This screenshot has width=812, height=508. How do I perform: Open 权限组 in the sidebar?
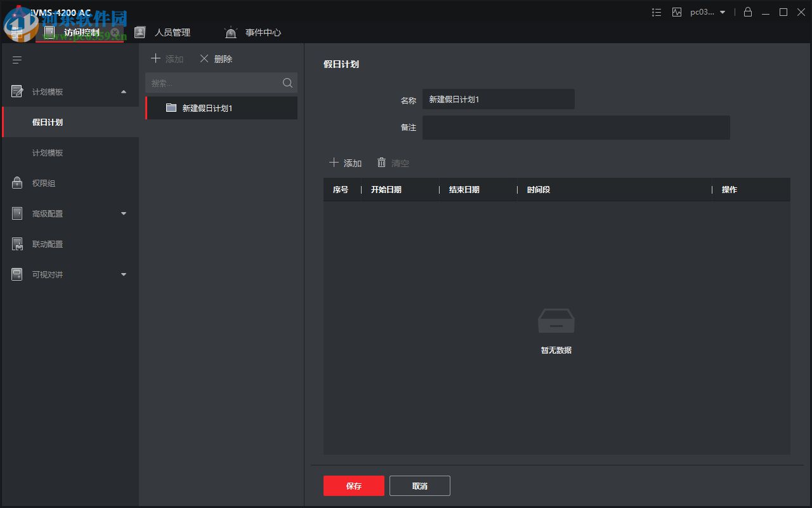pos(70,183)
